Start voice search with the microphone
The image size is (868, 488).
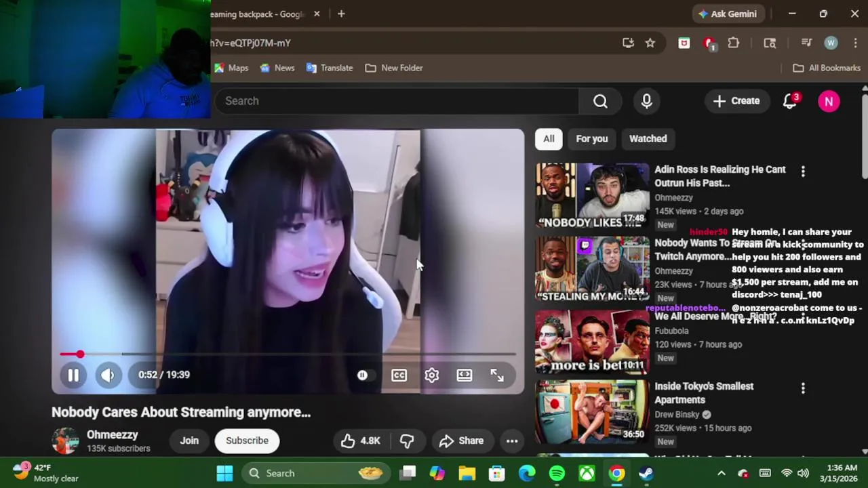tap(646, 101)
